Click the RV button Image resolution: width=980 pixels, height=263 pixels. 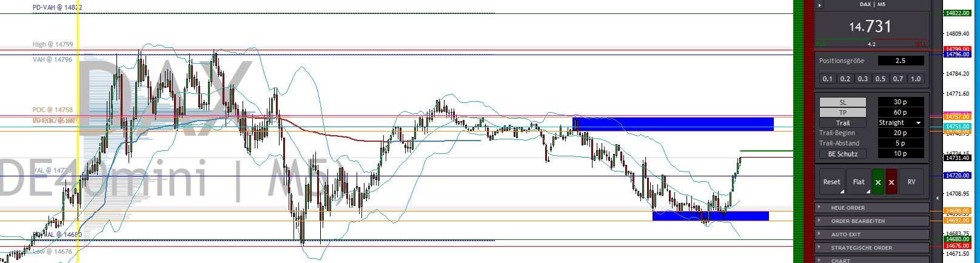[911, 182]
